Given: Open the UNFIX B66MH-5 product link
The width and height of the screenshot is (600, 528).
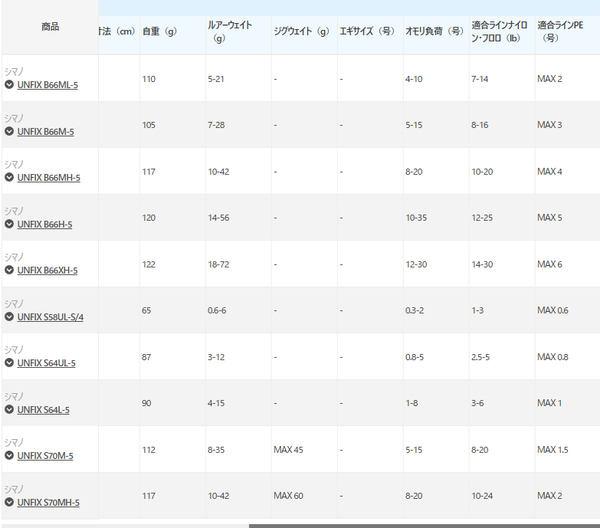Looking at the screenshot, I should coord(48,178).
